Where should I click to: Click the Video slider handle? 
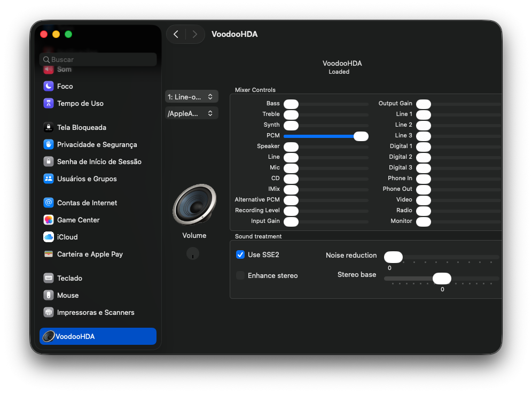[x=424, y=200]
